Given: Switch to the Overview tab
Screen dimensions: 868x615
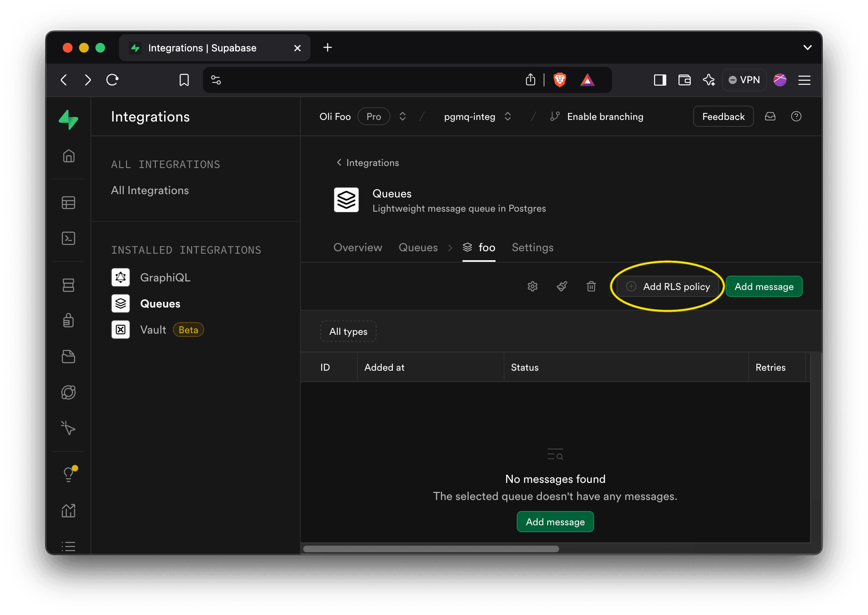Looking at the screenshot, I should click(357, 248).
